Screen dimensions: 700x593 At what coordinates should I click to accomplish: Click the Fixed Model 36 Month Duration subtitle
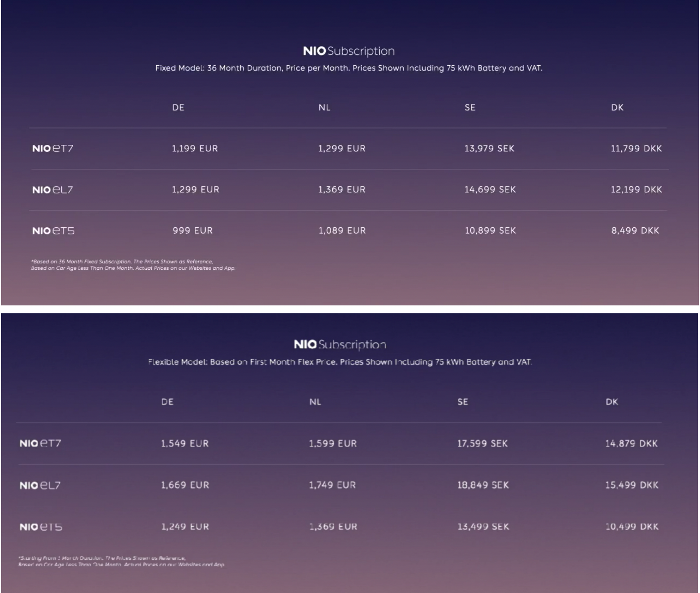(349, 68)
